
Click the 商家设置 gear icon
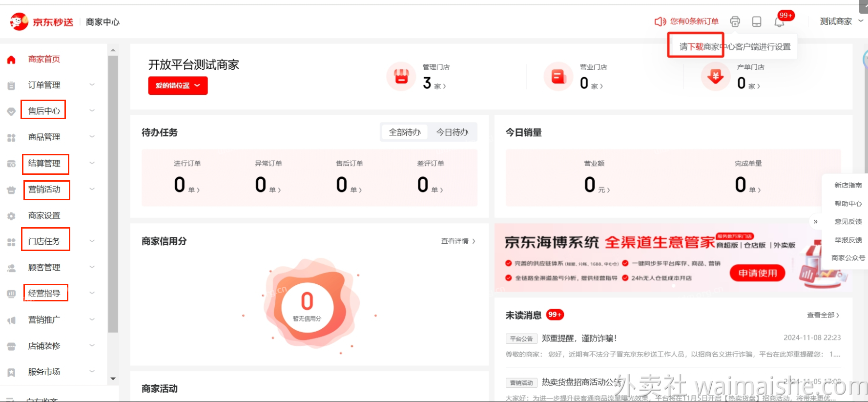coord(11,216)
